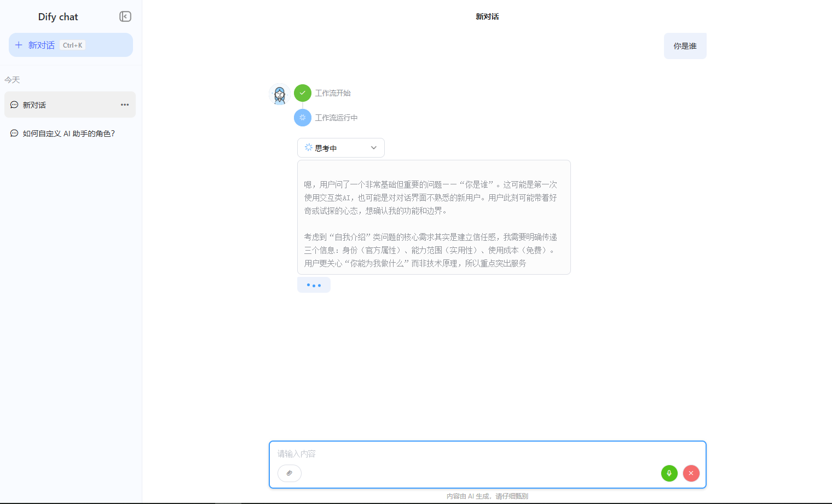Viewport: 832px width, 504px height.
Task: Click the plus icon in 新对话 button
Action: pyautogui.click(x=19, y=45)
